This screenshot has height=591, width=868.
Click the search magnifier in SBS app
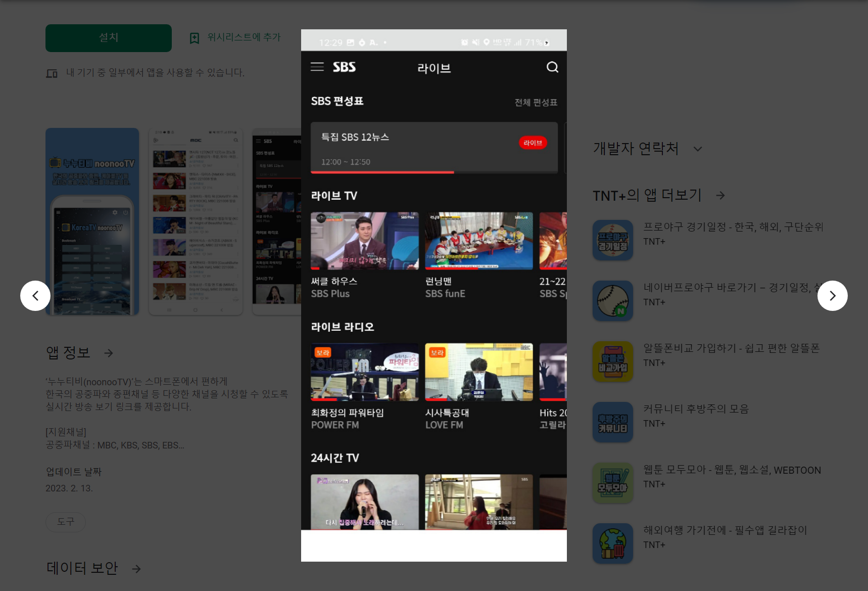pyautogui.click(x=552, y=67)
